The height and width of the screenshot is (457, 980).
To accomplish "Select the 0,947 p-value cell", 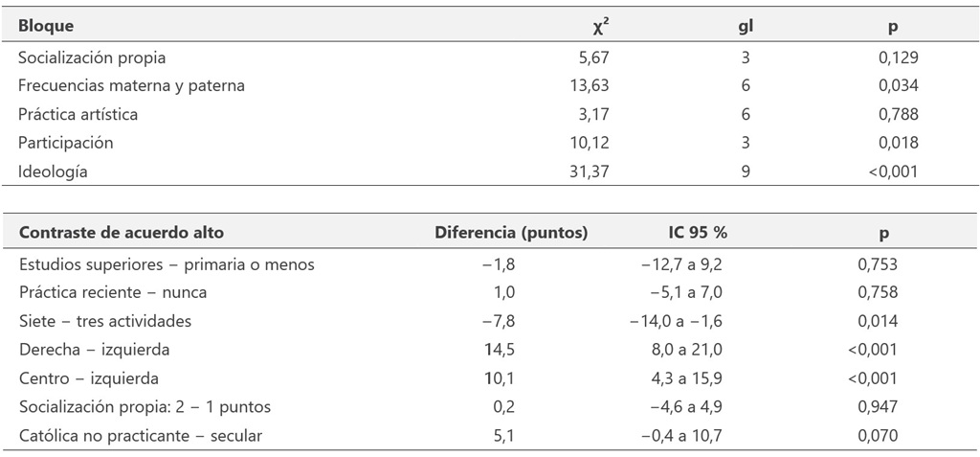I will click(879, 407).
